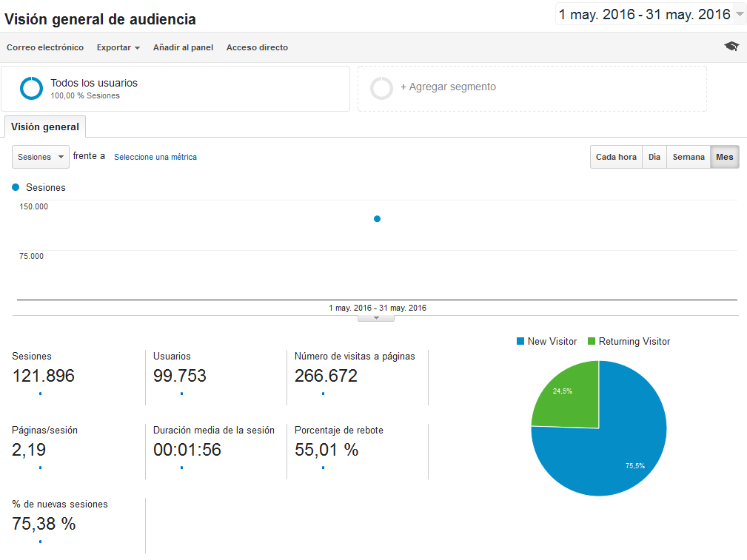
Task: Open the graduation cap help icon
Action: point(731,46)
